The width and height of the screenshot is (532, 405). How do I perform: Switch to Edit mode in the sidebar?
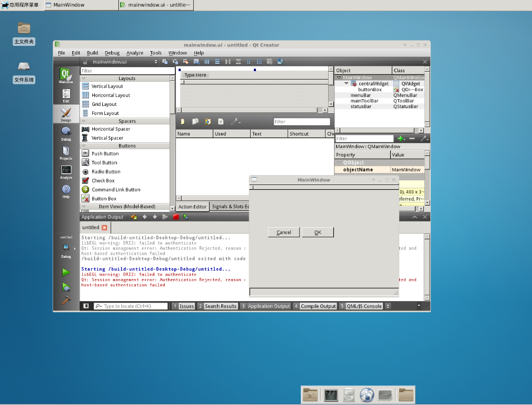[66, 95]
